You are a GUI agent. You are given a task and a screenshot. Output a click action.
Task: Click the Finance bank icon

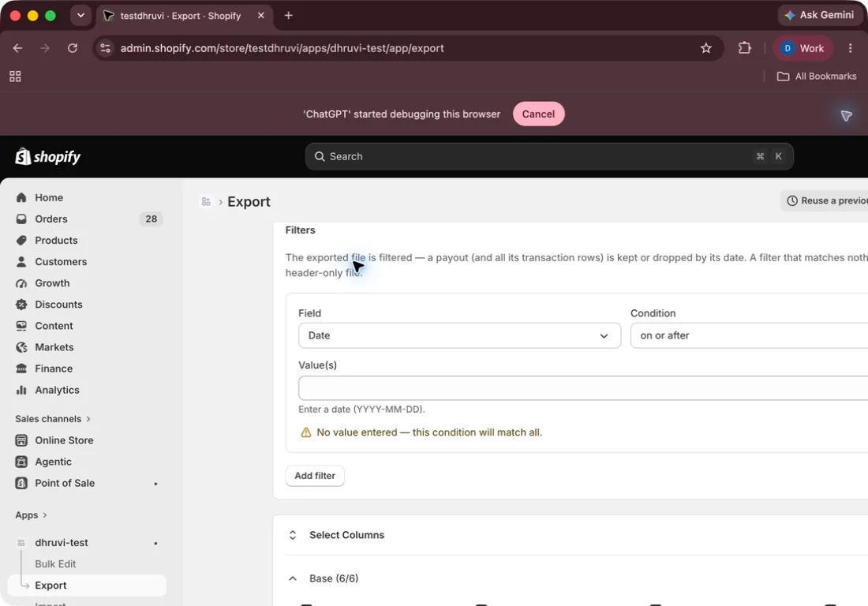click(x=21, y=368)
